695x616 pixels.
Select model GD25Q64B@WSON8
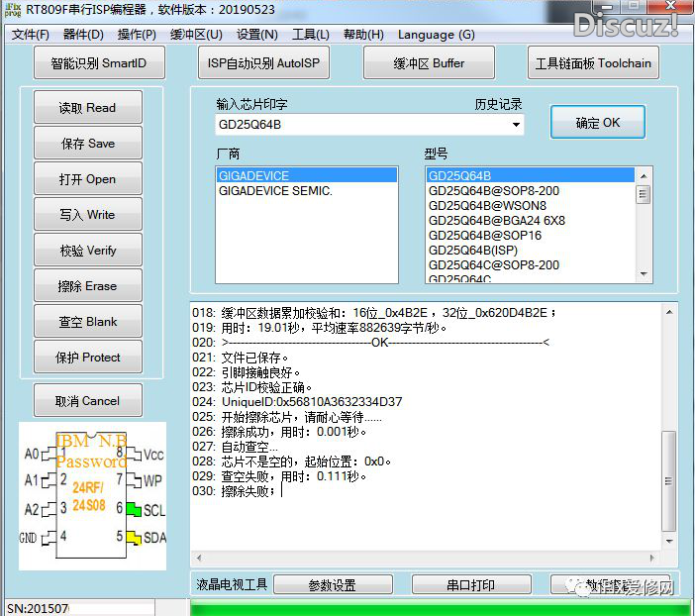(530, 206)
